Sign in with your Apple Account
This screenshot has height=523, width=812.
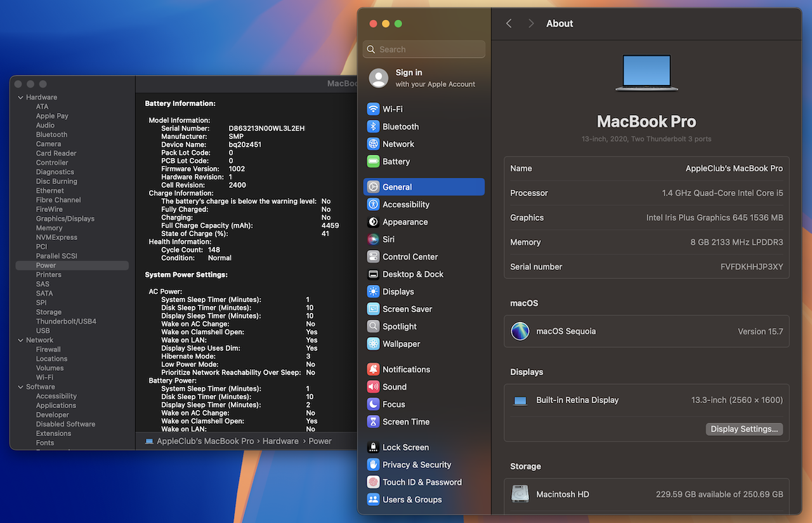click(x=424, y=78)
